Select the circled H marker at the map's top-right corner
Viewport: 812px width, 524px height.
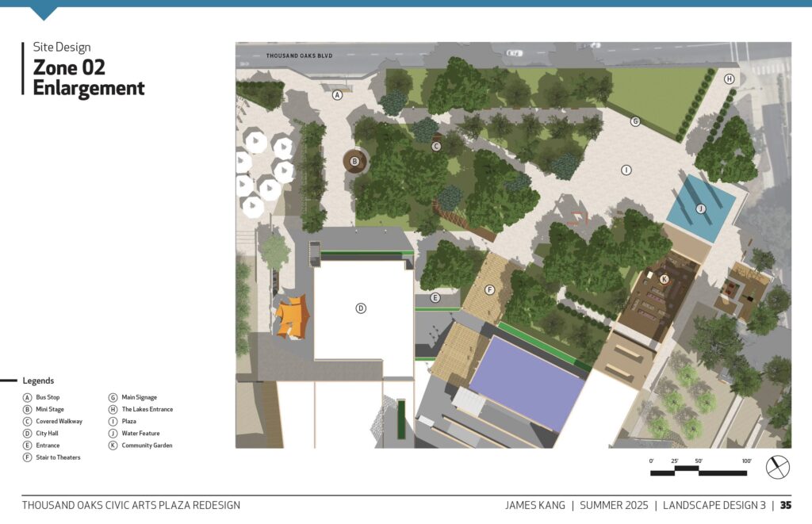(729, 78)
